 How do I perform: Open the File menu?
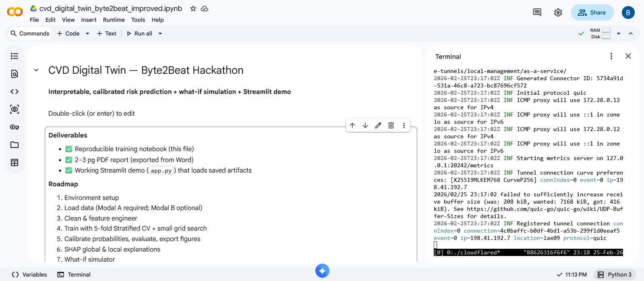[x=34, y=20]
